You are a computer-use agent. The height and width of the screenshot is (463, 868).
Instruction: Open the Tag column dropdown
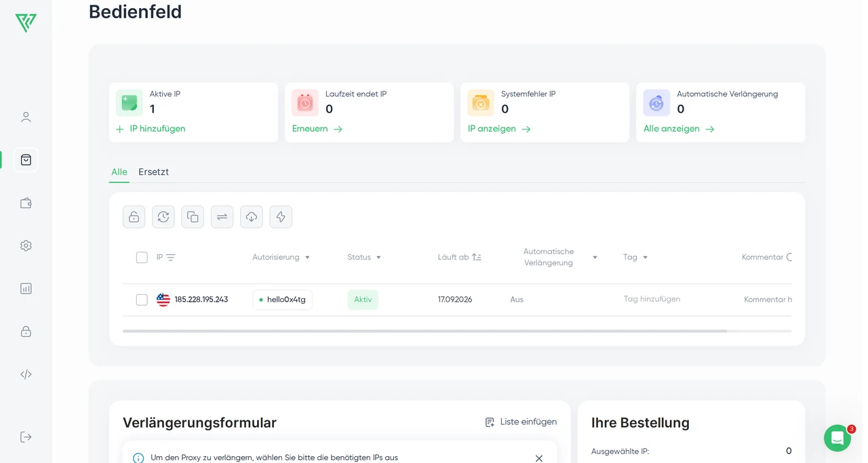(645, 258)
